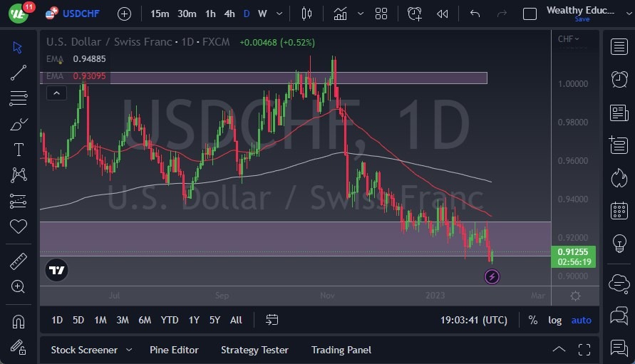Open the Strategy Tester tab
Viewport: 635px width, 364px height.
[254, 350]
